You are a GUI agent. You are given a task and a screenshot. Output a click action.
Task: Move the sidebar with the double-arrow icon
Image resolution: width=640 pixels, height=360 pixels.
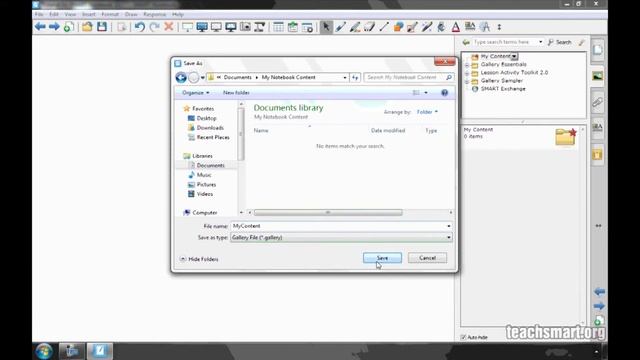[598, 226]
